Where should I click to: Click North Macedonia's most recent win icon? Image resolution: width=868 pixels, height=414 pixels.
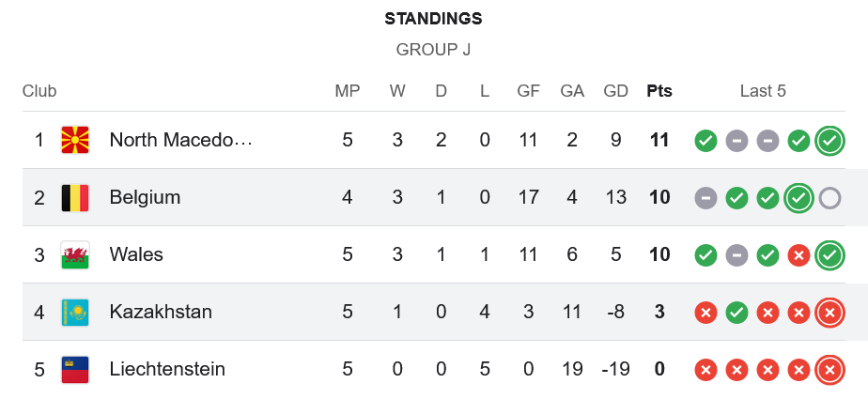pos(829,141)
